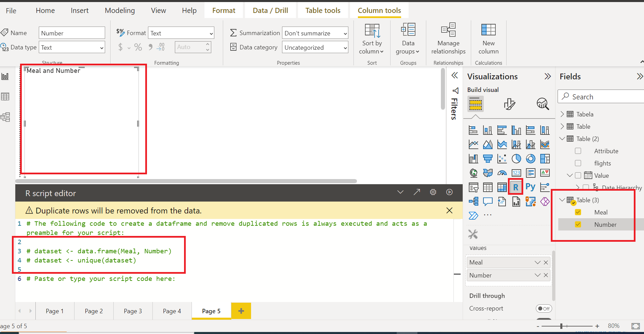The height and width of the screenshot is (334, 644).
Task: Choose the pie chart visualization
Action: coord(516,159)
